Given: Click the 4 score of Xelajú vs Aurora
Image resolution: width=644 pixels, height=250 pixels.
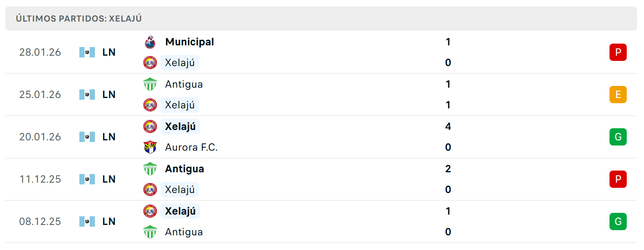Looking at the screenshot, I should click(x=448, y=127).
